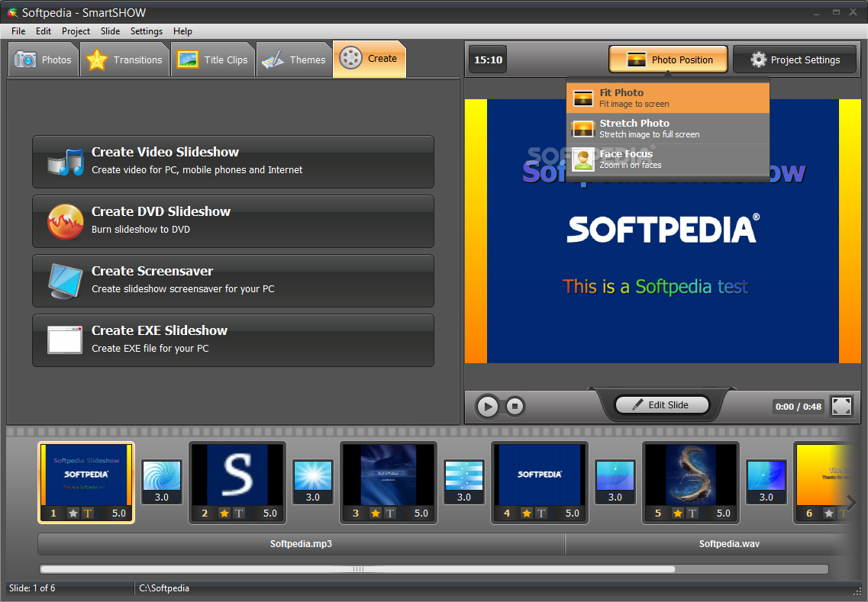Select the Create tab
This screenshot has width=868, height=602.
point(369,59)
